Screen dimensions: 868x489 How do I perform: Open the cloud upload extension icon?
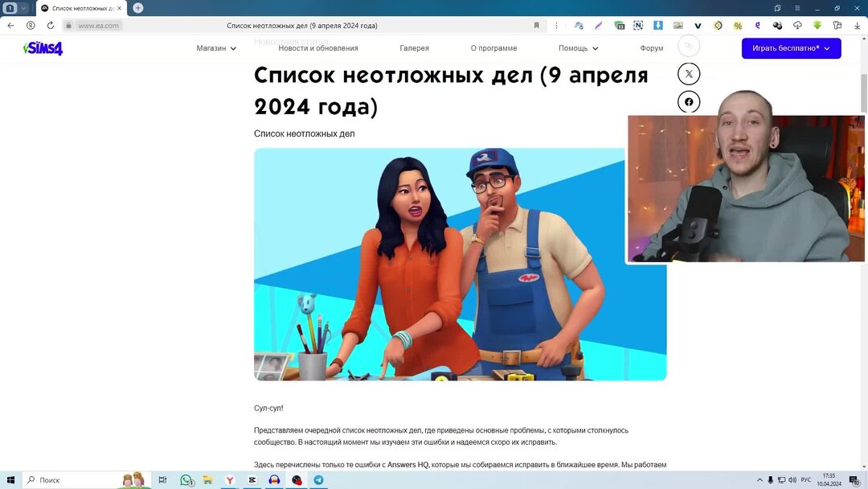point(797,26)
